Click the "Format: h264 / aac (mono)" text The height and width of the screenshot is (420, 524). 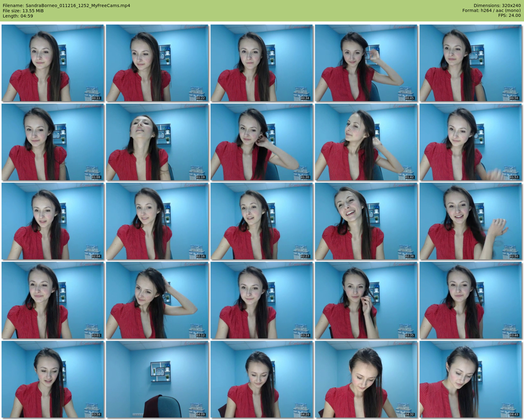tap(492, 10)
